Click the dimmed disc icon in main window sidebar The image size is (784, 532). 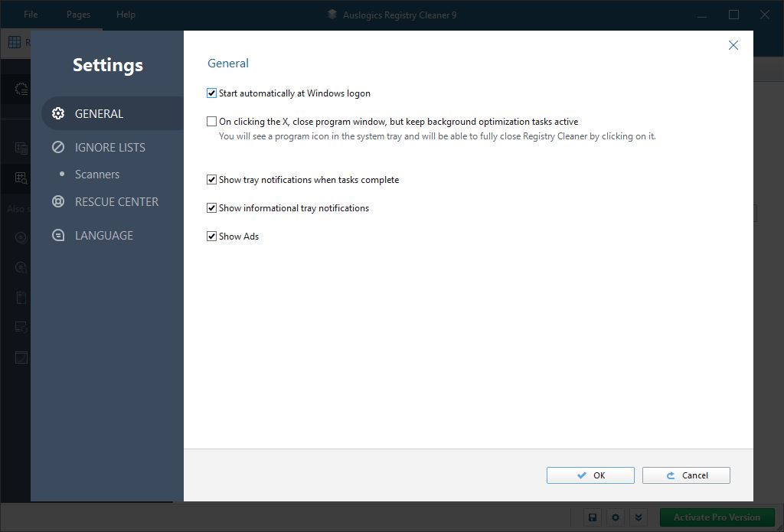click(21, 237)
